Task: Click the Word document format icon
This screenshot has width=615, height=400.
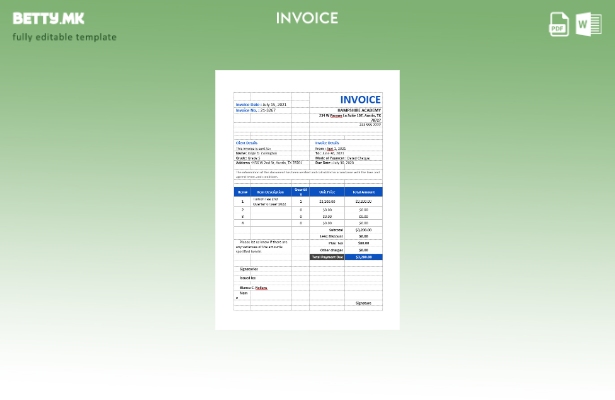Action: point(589,24)
